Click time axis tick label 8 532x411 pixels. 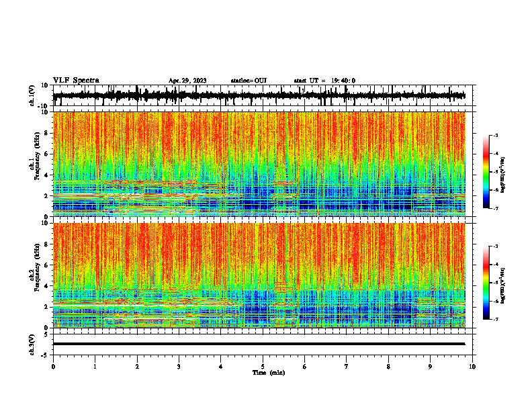click(x=388, y=367)
